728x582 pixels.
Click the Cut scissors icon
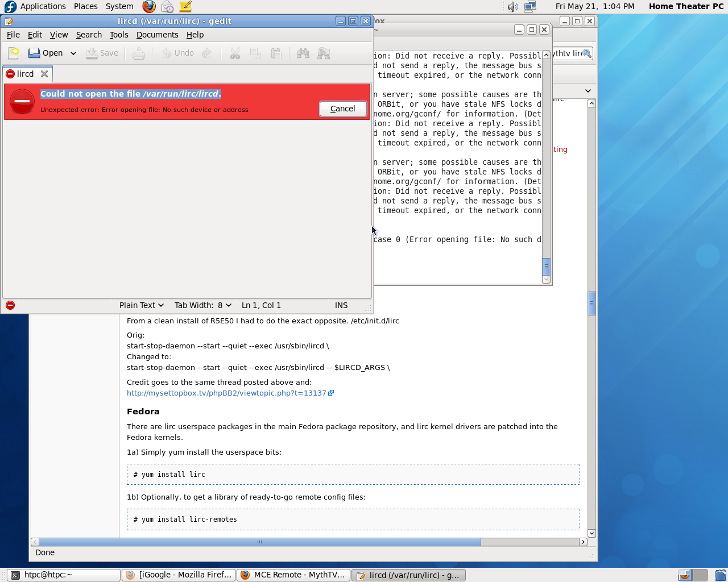(x=235, y=53)
